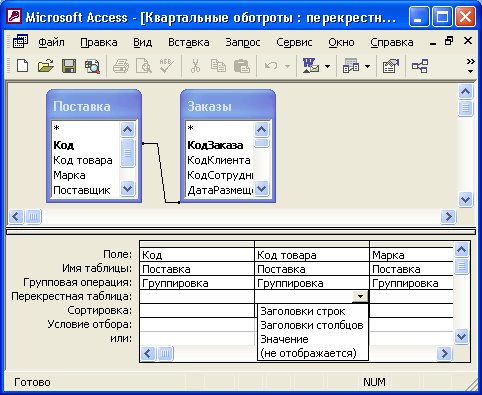Click the Undo arrow icon

click(x=271, y=66)
